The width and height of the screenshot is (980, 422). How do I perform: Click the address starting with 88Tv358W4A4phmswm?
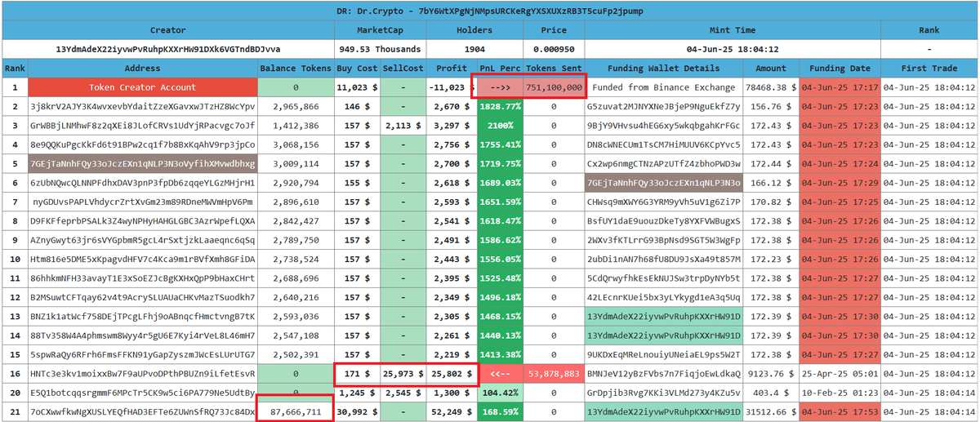(142, 336)
